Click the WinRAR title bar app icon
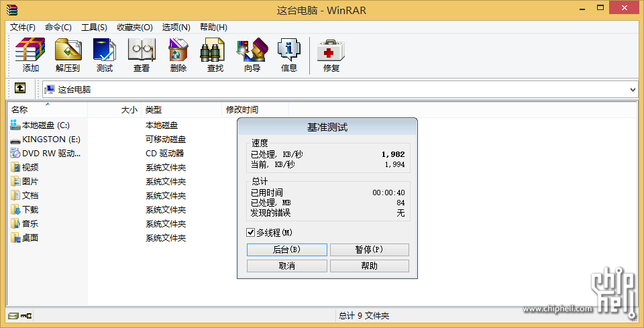Viewport: 644px width, 328px height. point(12,9)
